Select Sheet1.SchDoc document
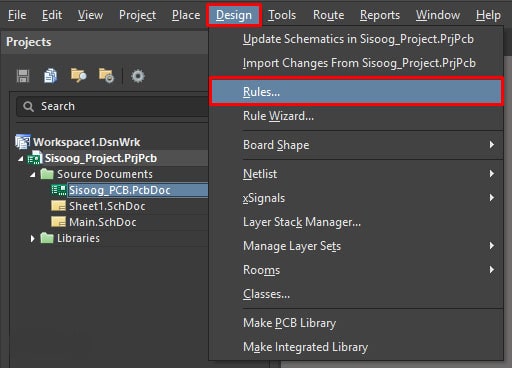 pos(107,206)
